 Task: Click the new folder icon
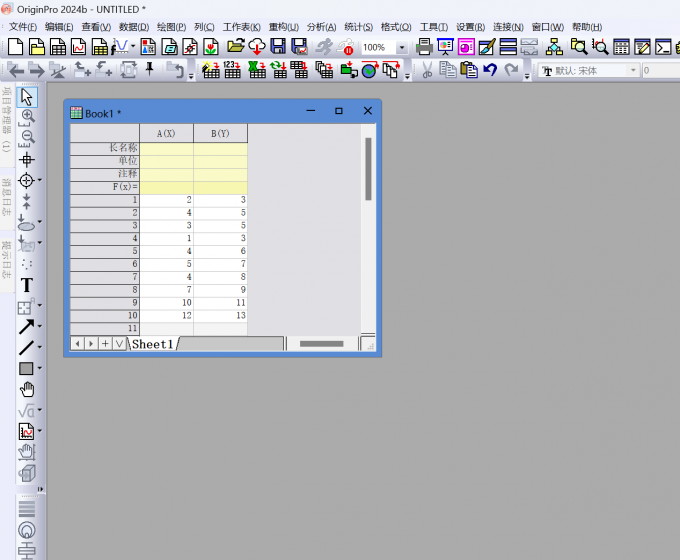coord(36,47)
